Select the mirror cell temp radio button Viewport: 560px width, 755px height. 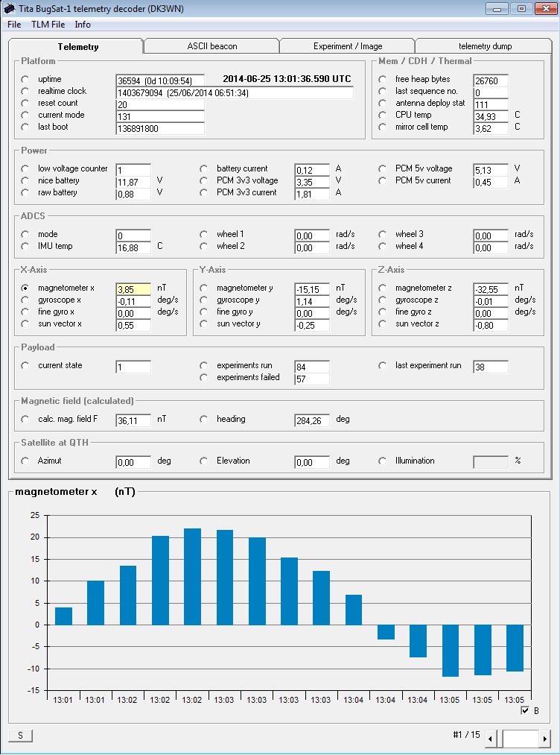[383, 127]
